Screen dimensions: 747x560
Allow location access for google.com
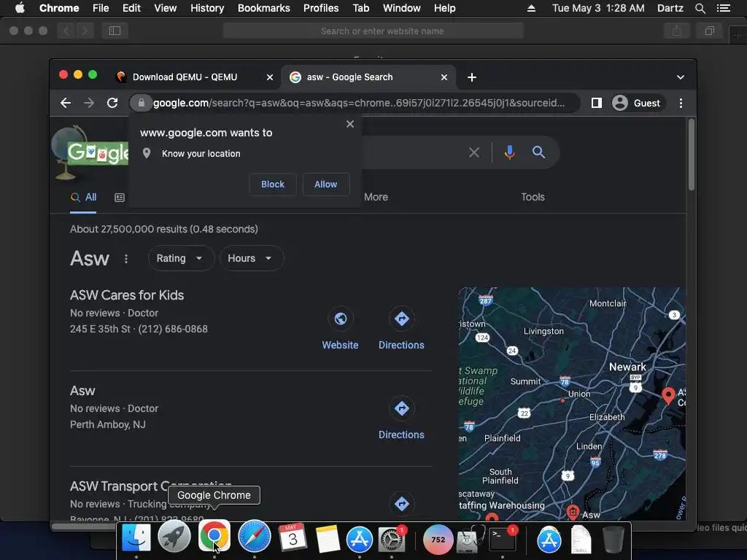(x=325, y=184)
